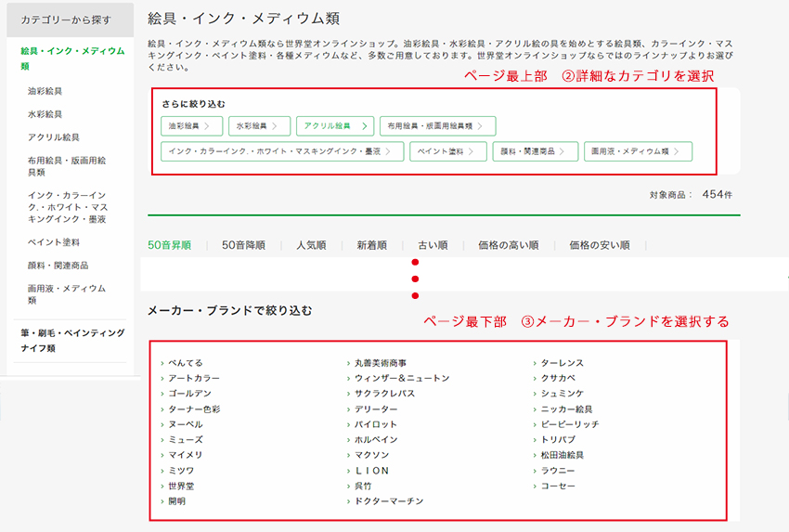
Task: Open the ラウニー brand link
Action: [x=558, y=471]
